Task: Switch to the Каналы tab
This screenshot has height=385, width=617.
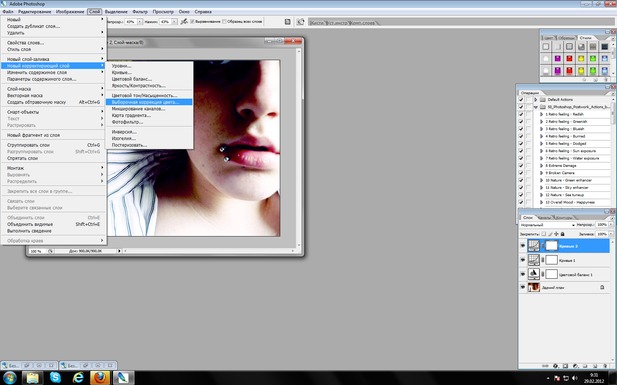Action: pyautogui.click(x=545, y=217)
